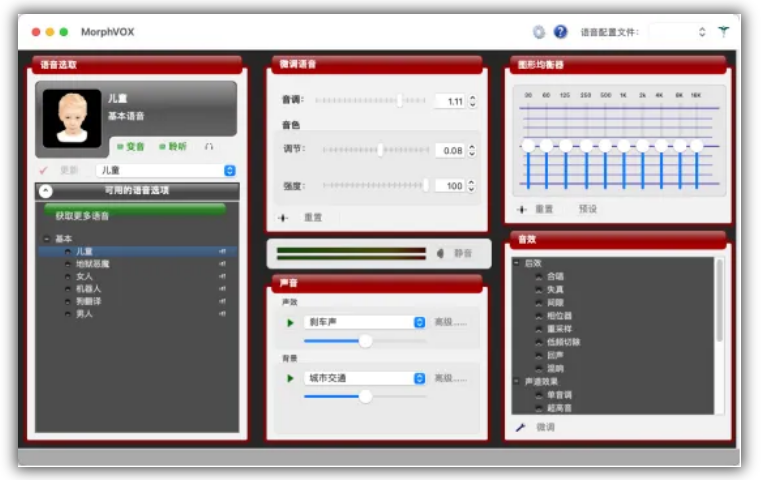
Task: Click the green 获取更多语音 button
Action: tap(134, 213)
